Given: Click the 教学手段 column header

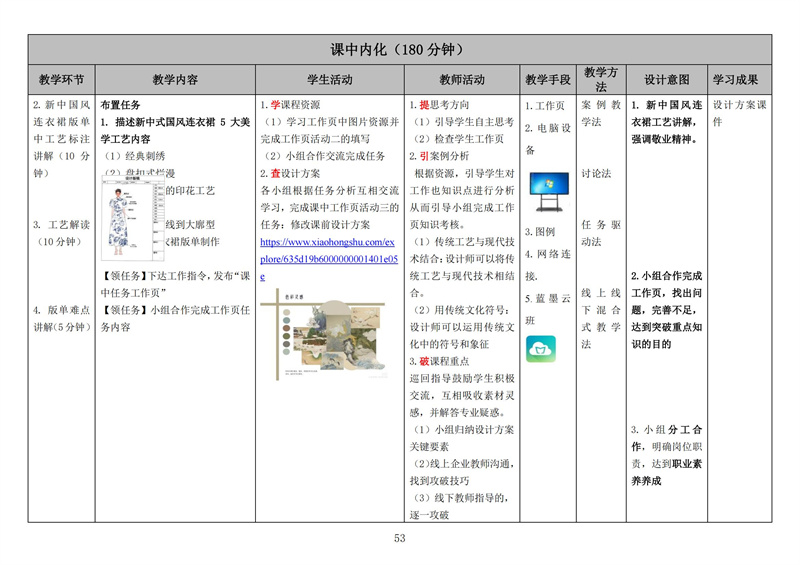Looking at the screenshot, I should point(548,80).
